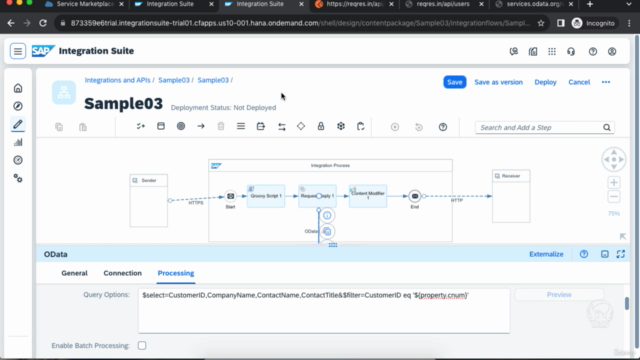
Task: Select the connector arrow tool
Action: (x=201, y=127)
